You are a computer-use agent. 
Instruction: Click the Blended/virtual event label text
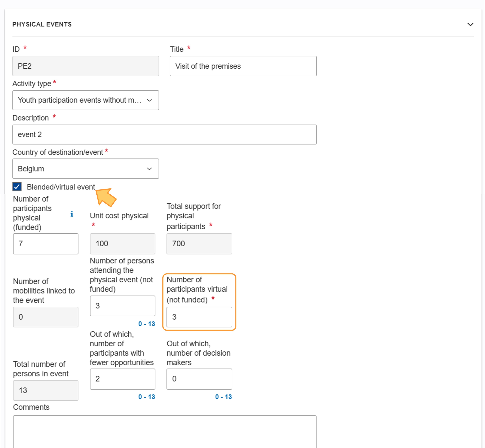[61, 187]
